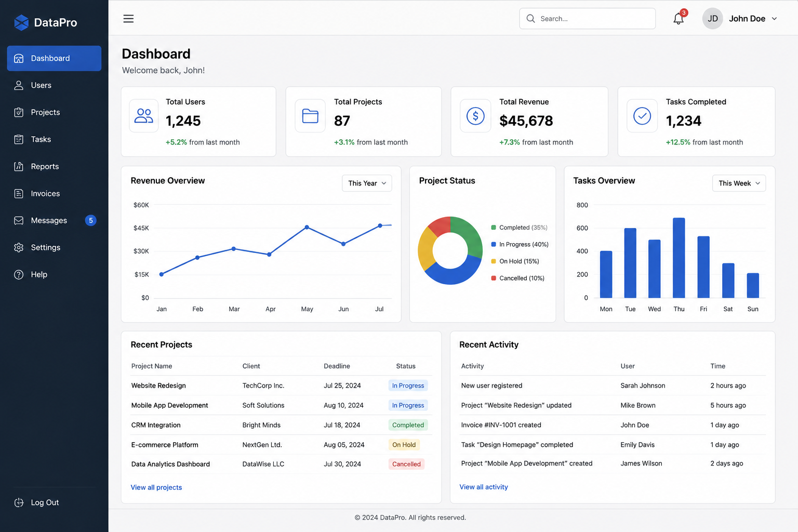The width and height of the screenshot is (798, 532).
Task: Click the notification bell icon
Action: [679, 19]
